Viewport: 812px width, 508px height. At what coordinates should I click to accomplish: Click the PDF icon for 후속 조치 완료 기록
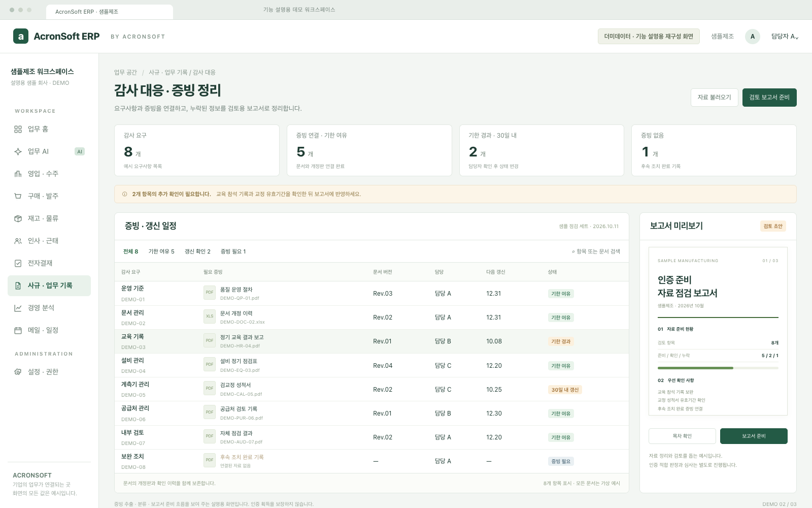[210, 460]
